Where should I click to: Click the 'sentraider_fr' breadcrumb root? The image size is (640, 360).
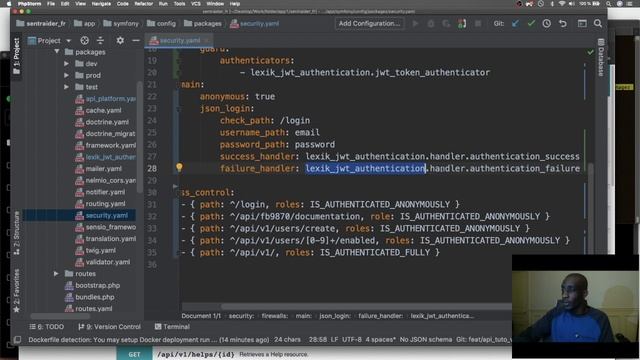pos(41,24)
